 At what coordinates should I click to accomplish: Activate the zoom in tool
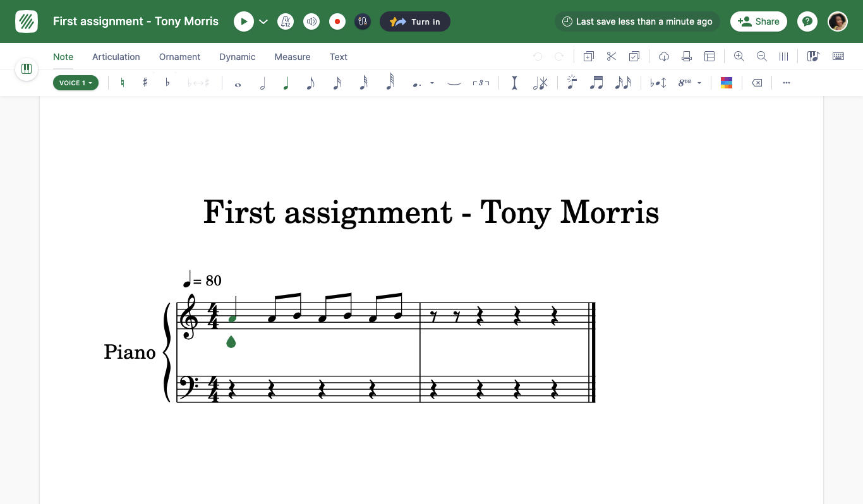point(739,56)
